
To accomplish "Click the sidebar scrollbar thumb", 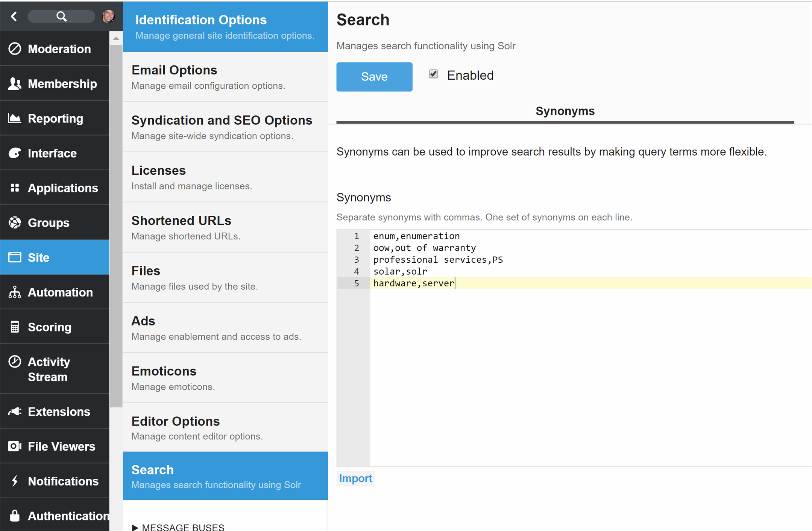I will [116, 225].
